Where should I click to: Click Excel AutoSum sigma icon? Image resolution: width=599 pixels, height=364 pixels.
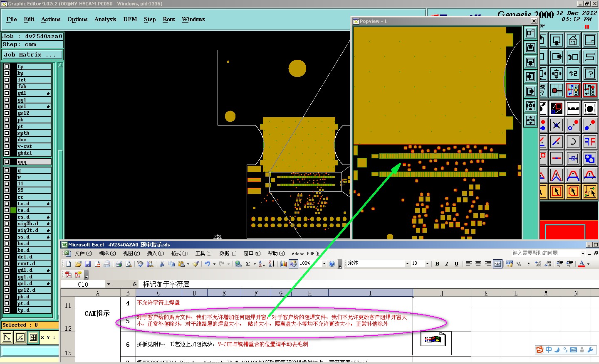tap(248, 264)
